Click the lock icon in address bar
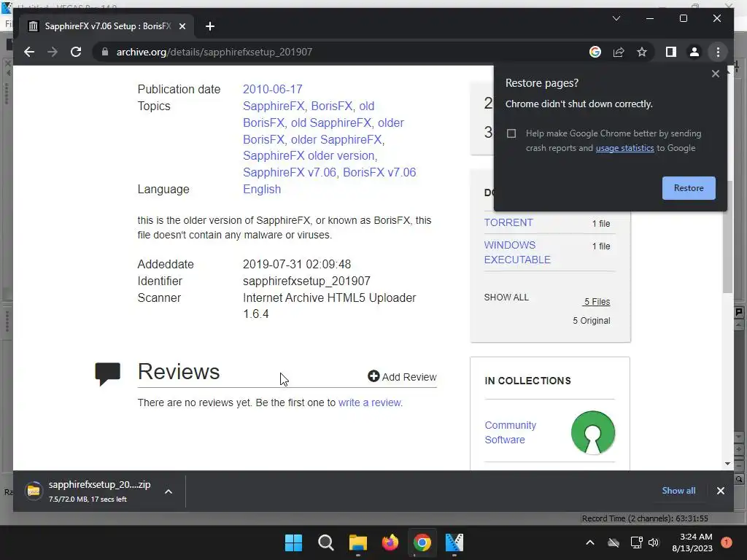Viewport: 747px width, 560px height. pyautogui.click(x=105, y=52)
